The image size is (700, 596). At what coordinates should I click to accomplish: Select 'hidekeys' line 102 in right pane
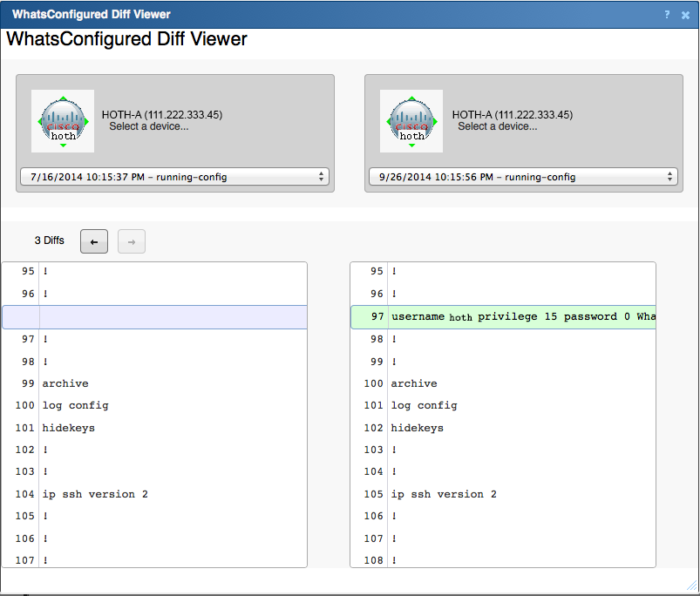[417, 428]
